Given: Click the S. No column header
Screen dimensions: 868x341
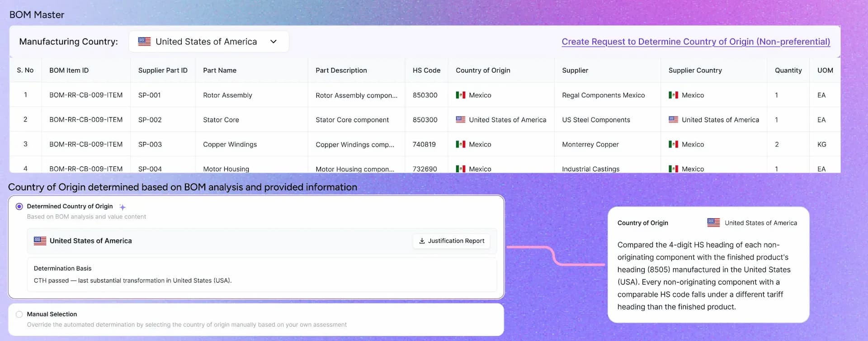Looking at the screenshot, I should click(25, 70).
